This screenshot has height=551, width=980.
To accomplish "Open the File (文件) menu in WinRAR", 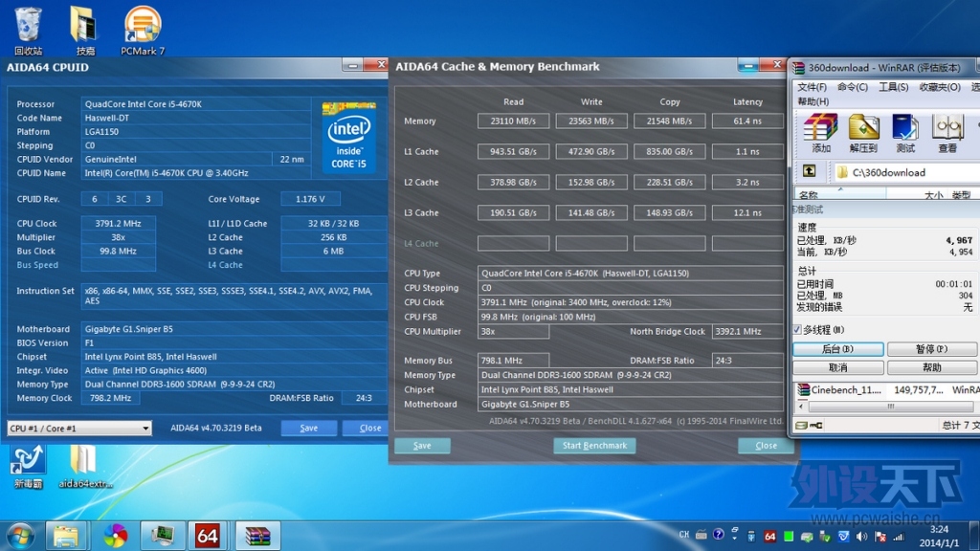I will pos(812,87).
